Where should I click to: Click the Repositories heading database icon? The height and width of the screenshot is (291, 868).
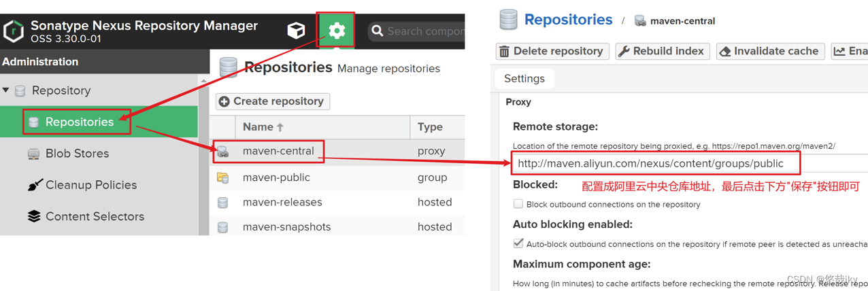coord(229,68)
